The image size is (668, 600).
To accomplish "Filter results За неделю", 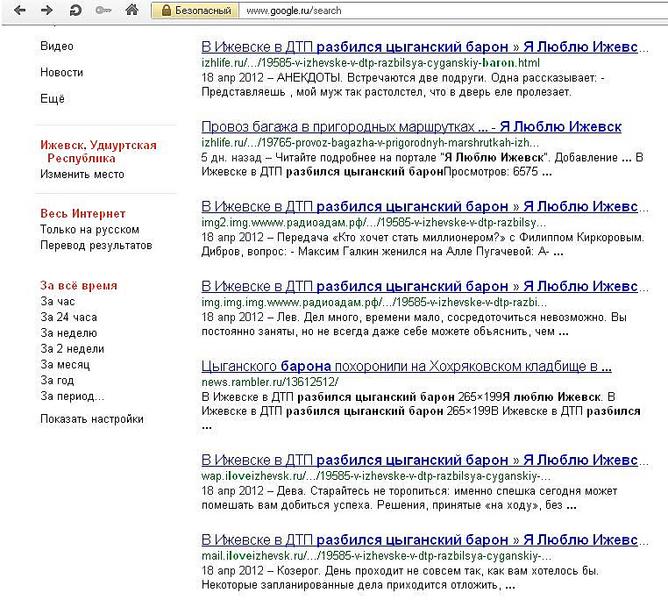I will tap(69, 333).
